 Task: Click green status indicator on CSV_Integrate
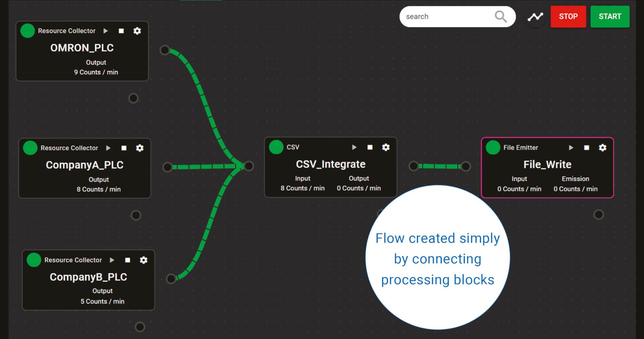[276, 147]
